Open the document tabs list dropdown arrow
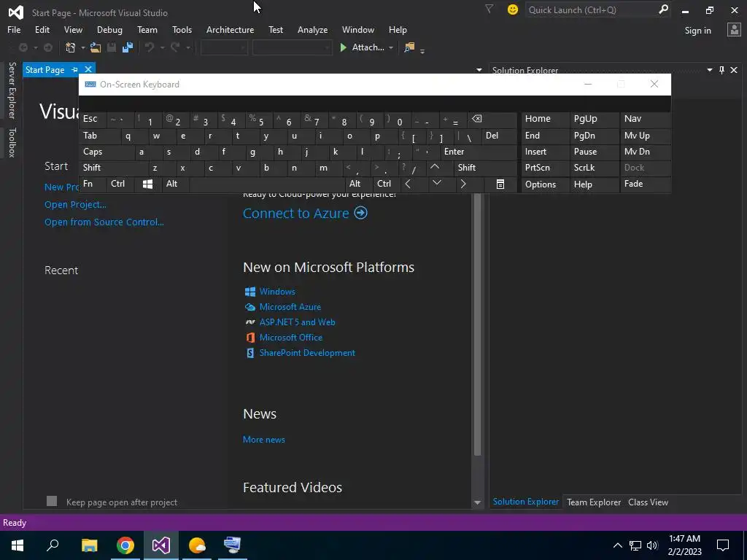This screenshot has width=747, height=560. [479, 70]
